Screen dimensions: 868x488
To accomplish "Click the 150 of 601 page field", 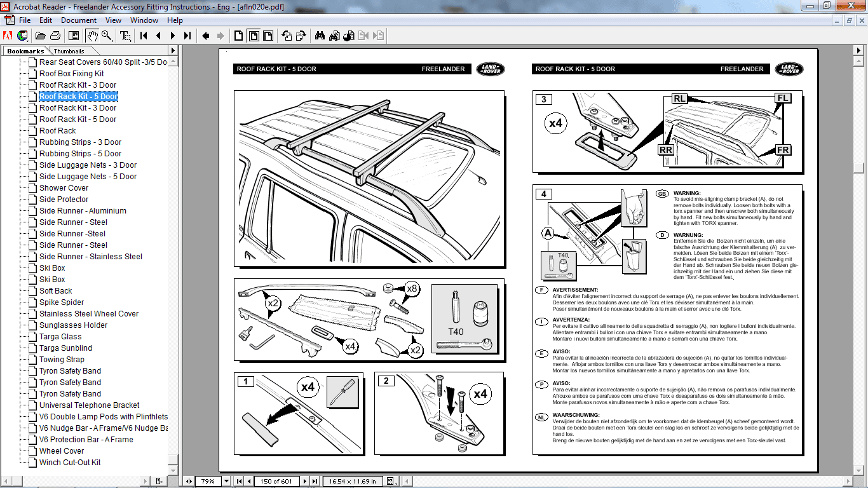I will [276, 481].
